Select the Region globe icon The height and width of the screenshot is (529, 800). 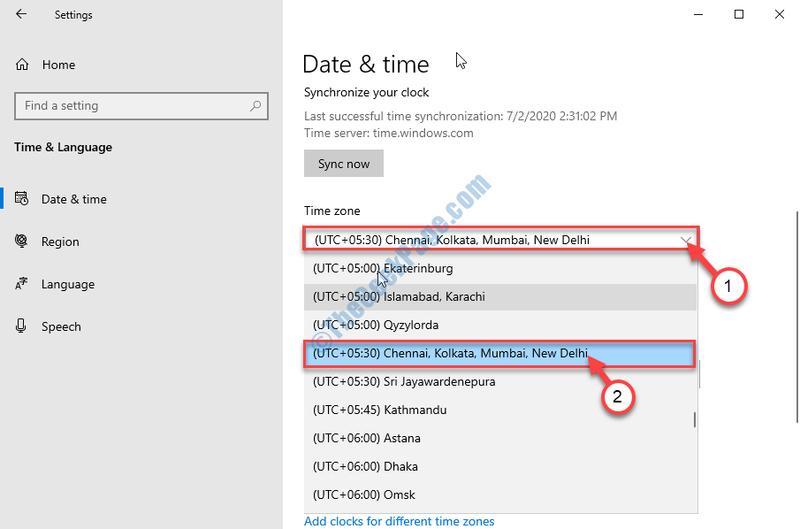pos(21,241)
